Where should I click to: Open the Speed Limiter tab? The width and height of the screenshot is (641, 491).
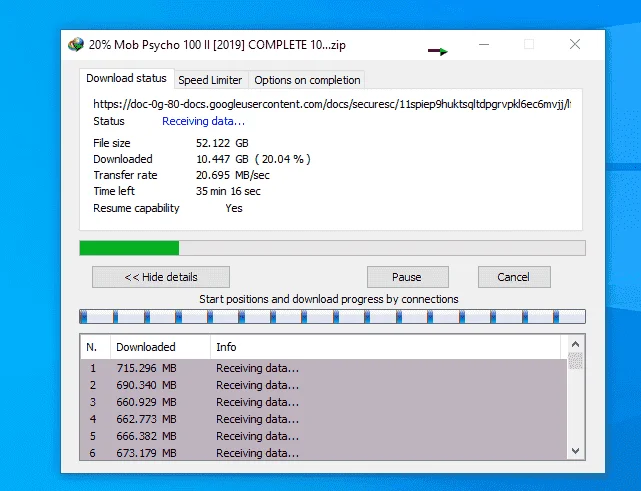point(210,80)
